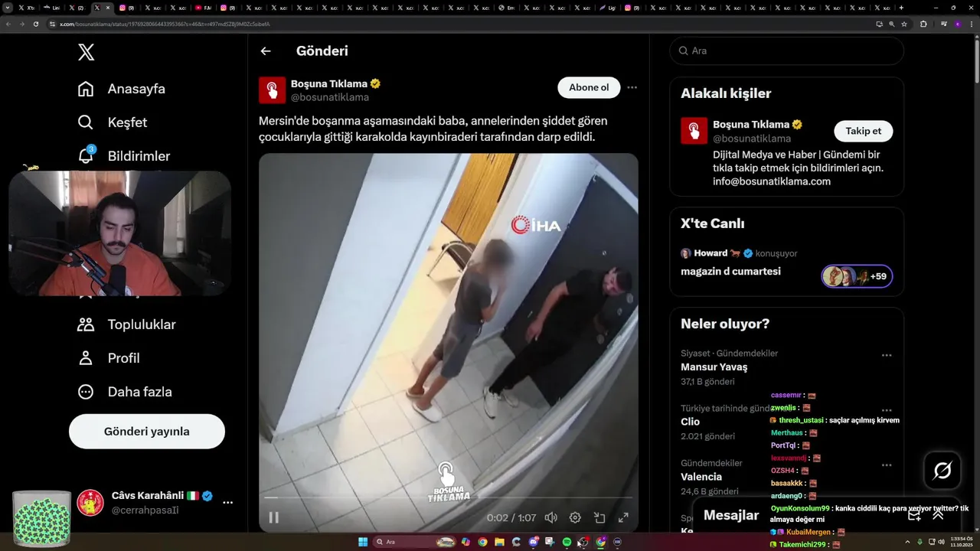Open the Valencia trend
This screenshot has height=551, width=980.
click(701, 477)
